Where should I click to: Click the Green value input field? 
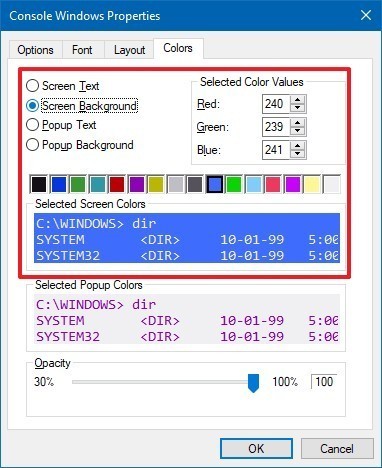pos(276,127)
